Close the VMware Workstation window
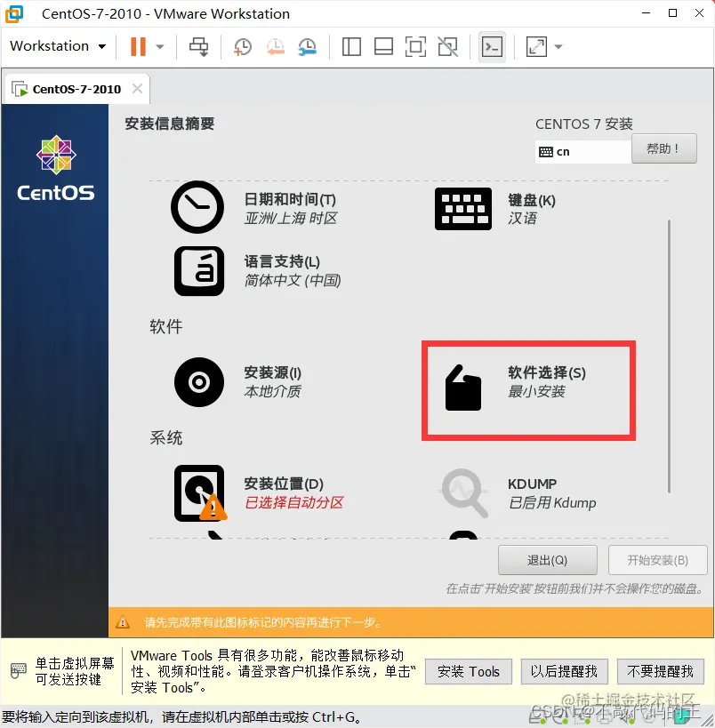 pyautogui.click(x=699, y=13)
